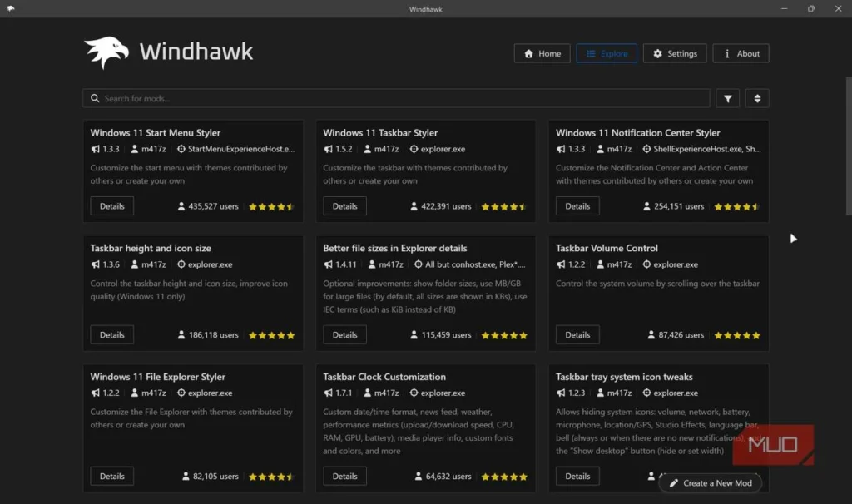Image resolution: width=852 pixels, height=504 pixels.
Task: Click the star rating of Taskbar Styler
Action: [503, 206]
